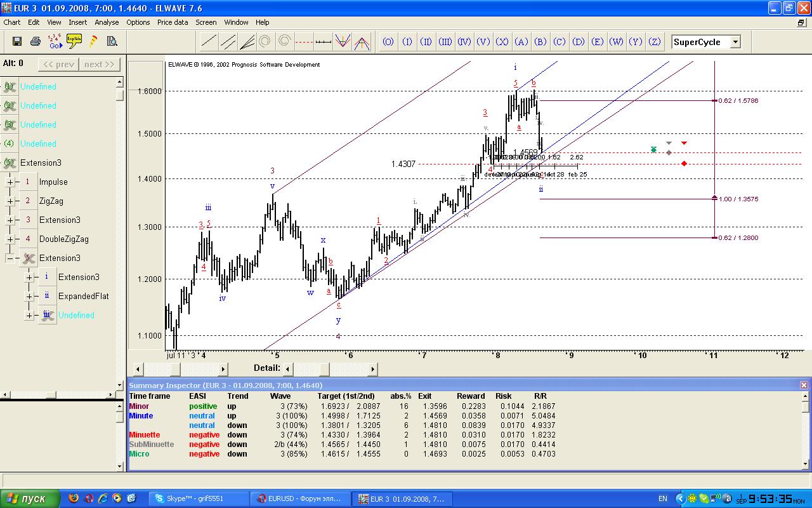Insert wave label (O)
812x508 pixels.
click(388, 42)
